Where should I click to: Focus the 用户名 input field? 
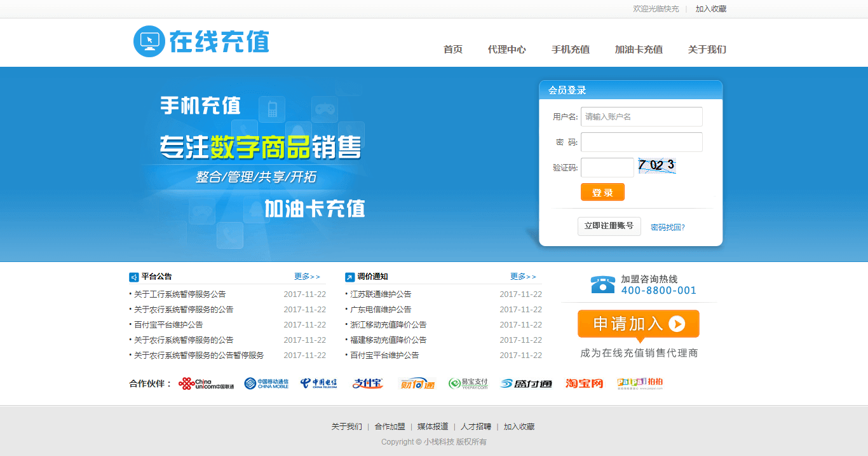641,117
